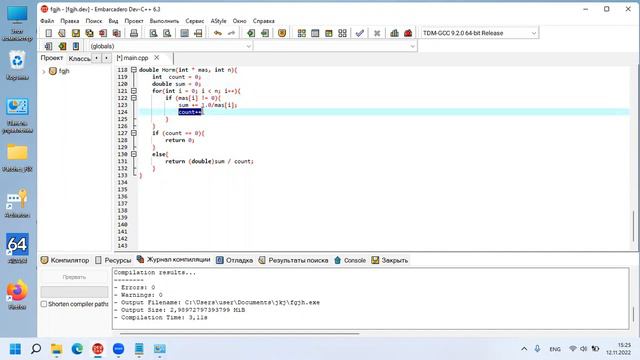640x360 pixels.
Task: Open Windows Start menu on taskbar
Action: click(16, 349)
